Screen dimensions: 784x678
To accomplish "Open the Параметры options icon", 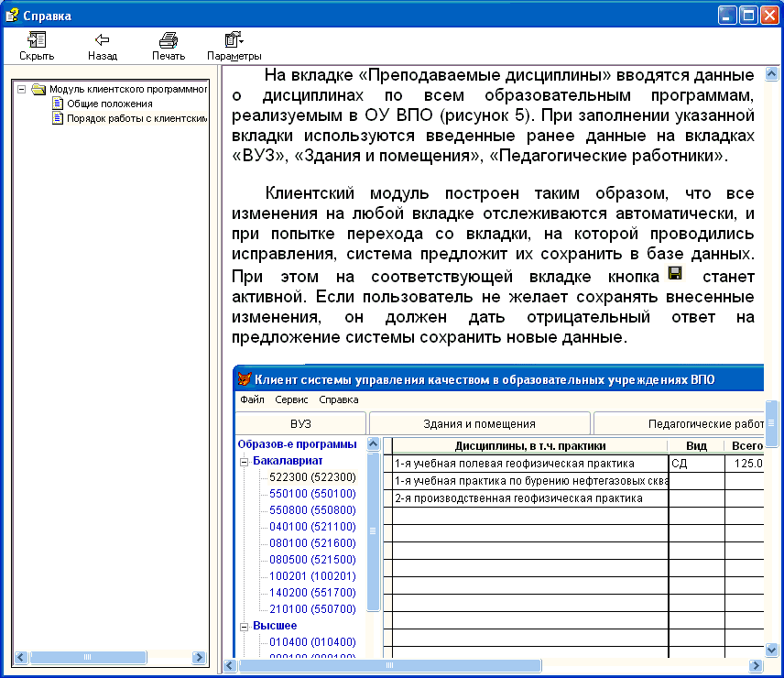I will (234, 39).
